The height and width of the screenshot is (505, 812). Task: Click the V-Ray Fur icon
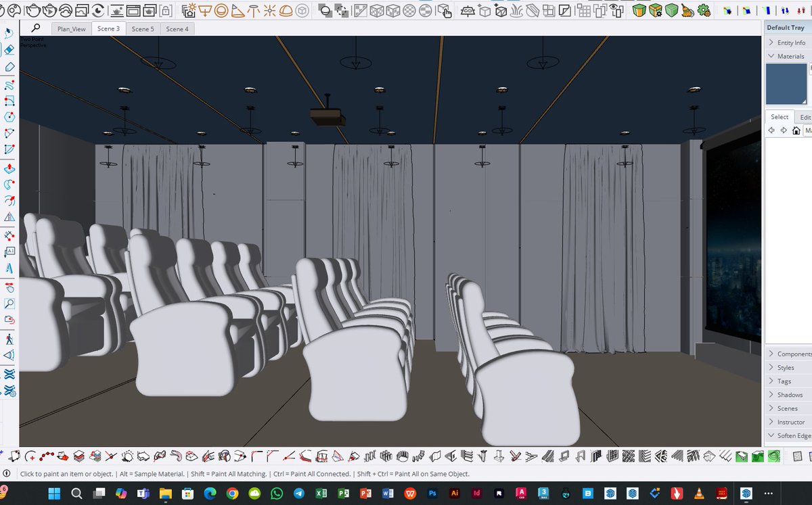(516, 10)
